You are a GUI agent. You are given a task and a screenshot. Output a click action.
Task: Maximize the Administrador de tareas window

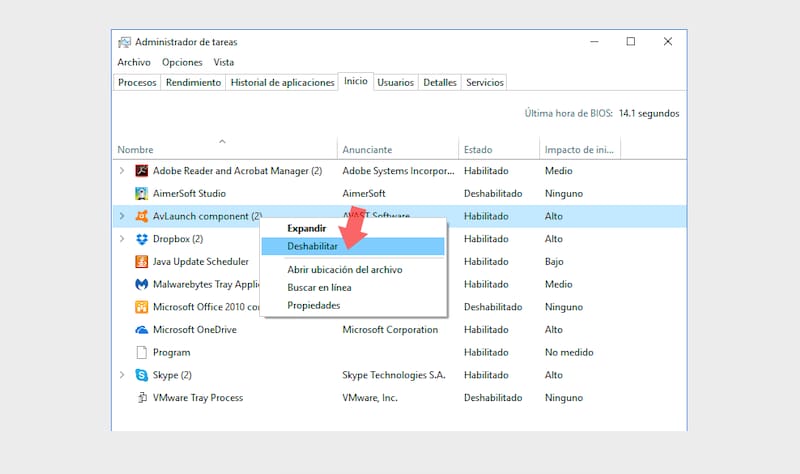coord(631,42)
